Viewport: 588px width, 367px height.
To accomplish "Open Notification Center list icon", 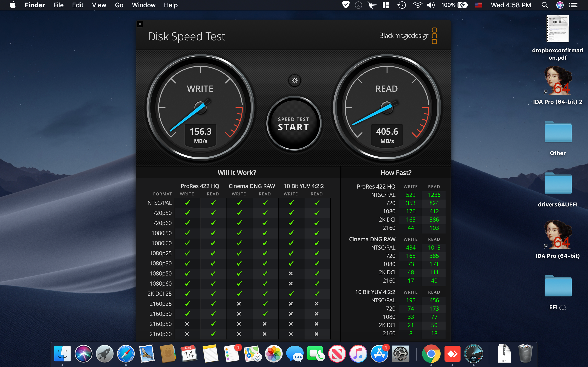I will (574, 5).
